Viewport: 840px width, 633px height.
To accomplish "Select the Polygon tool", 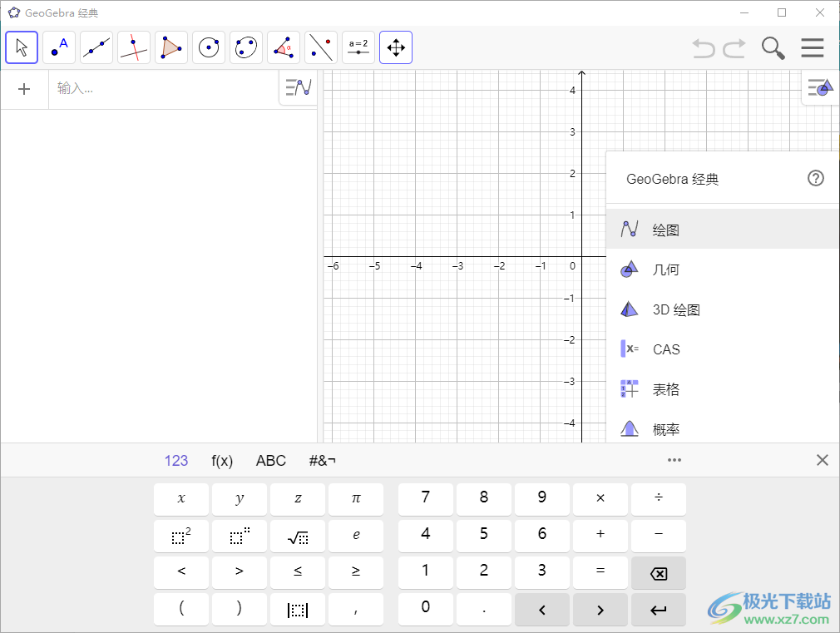I will pos(171,47).
